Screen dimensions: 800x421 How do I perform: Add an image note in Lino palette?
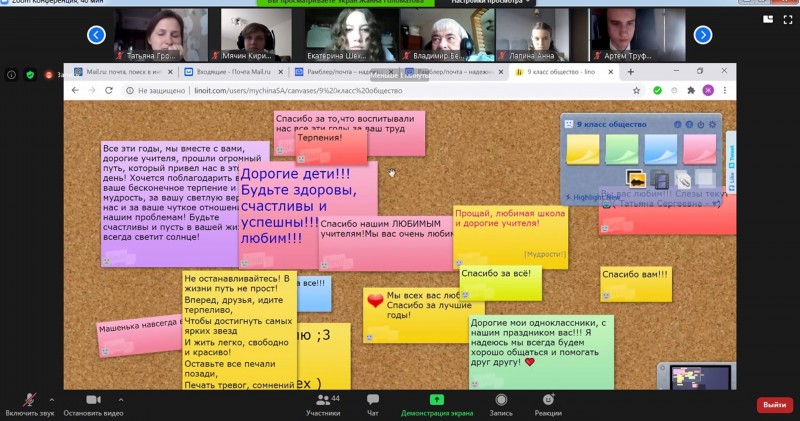pyautogui.click(x=635, y=178)
